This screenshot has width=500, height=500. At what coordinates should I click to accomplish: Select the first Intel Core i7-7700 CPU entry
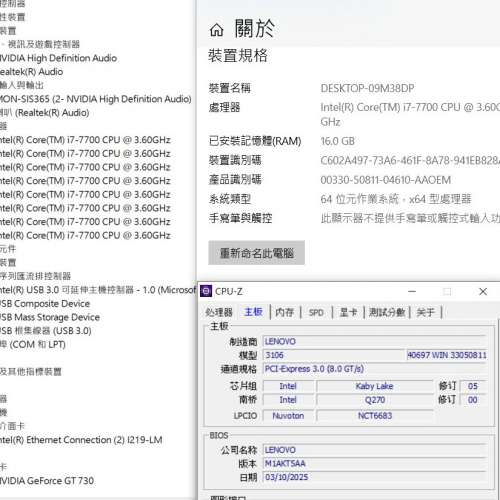pos(85,140)
